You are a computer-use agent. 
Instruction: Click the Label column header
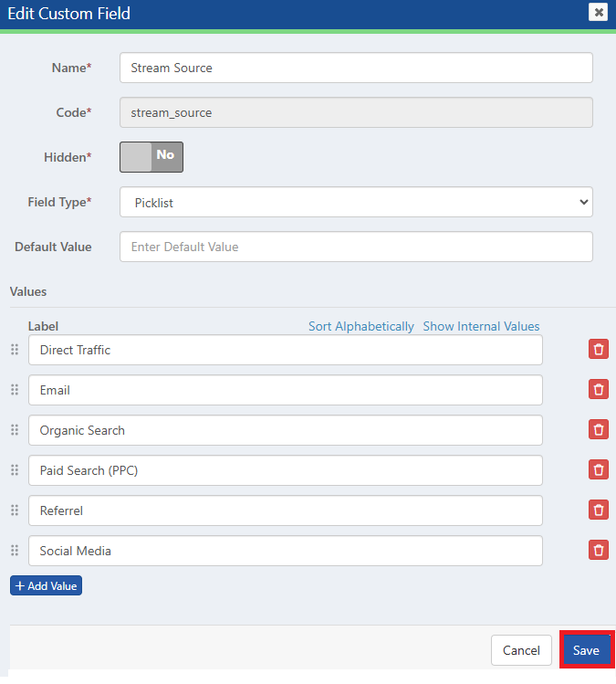(43, 326)
